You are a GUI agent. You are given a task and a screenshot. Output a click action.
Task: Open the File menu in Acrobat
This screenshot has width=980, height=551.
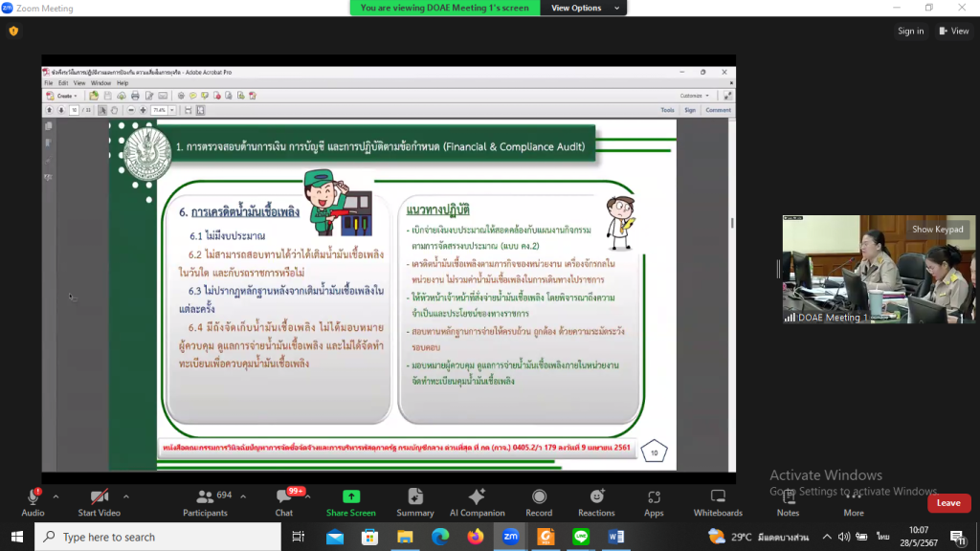[x=48, y=83]
